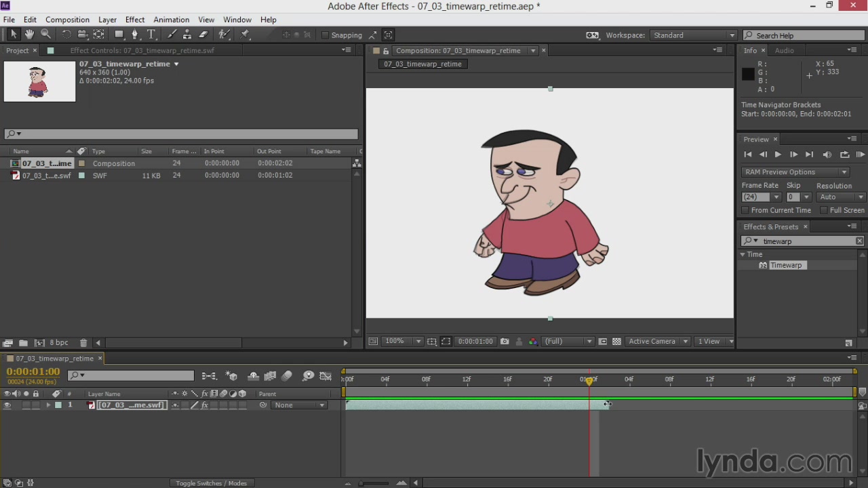The image size is (868, 488).
Task: Hide layer 1 with eye icon
Action: tap(7, 405)
